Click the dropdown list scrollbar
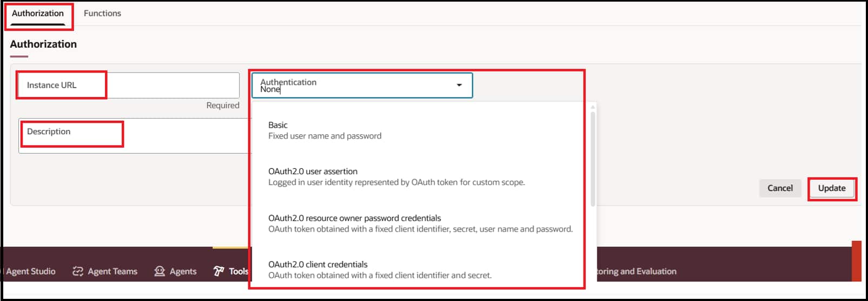Image resolution: width=868 pixels, height=301 pixels. 593,157
